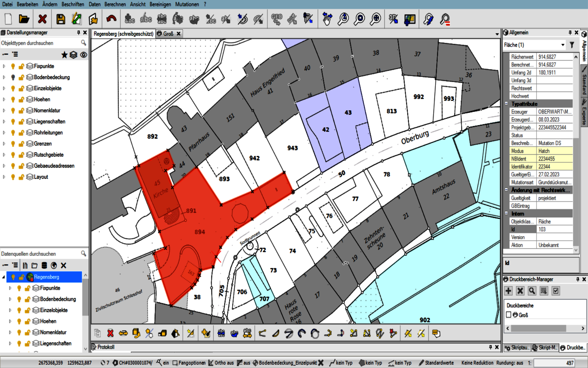Click Keine Reduktion in status bar

[477, 363]
